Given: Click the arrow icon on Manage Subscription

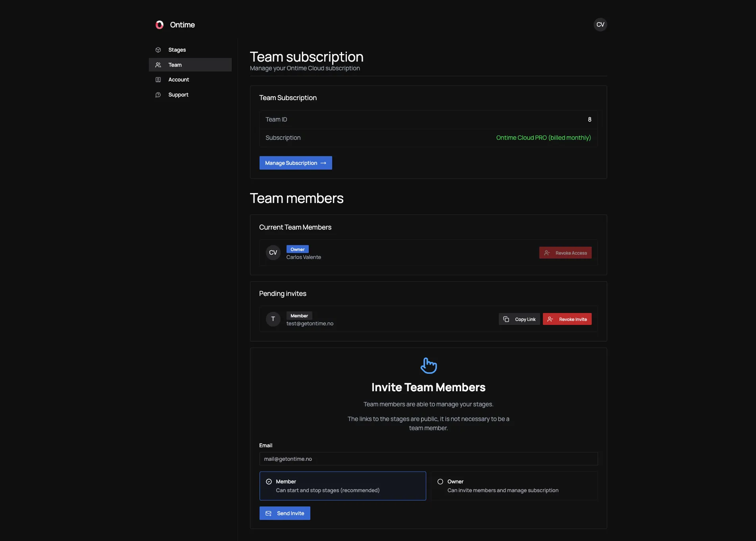Looking at the screenshot, I should [x=324, y=162].
